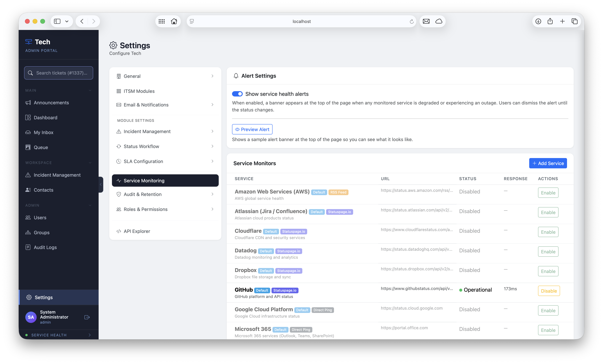603x364 pixels.
Task: Click the Add Service button
Action: point(548,163)
